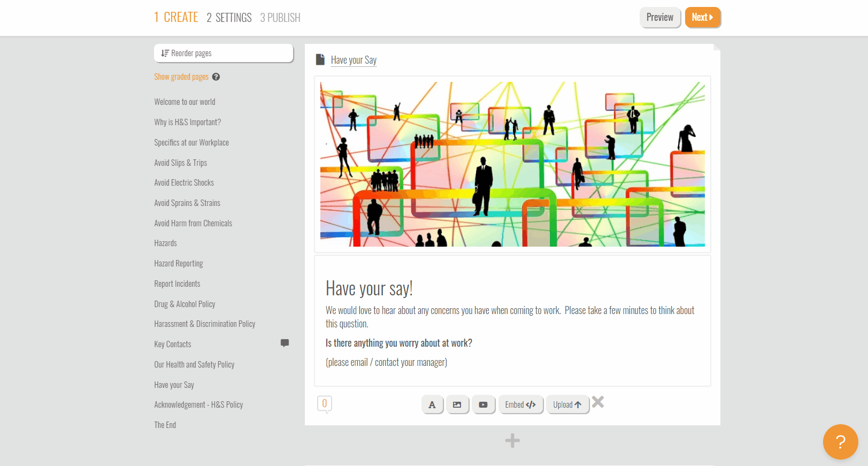Open Specifics at our Workplace page
The image size is (868, 466).
191,143
